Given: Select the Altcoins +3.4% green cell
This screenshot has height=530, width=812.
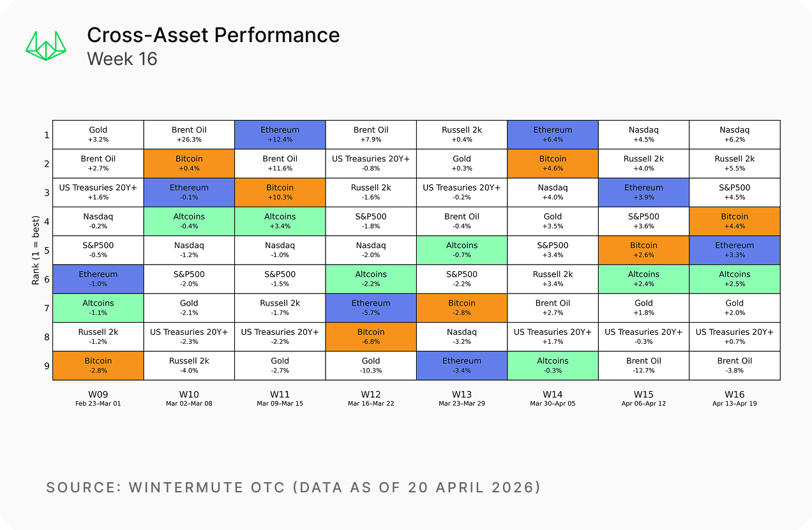Looking at the screenshot, I should [x=280, y=221].
